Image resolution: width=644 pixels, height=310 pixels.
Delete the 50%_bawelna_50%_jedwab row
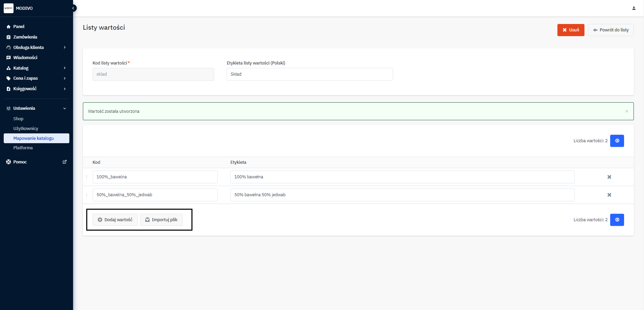pos(609,195)
